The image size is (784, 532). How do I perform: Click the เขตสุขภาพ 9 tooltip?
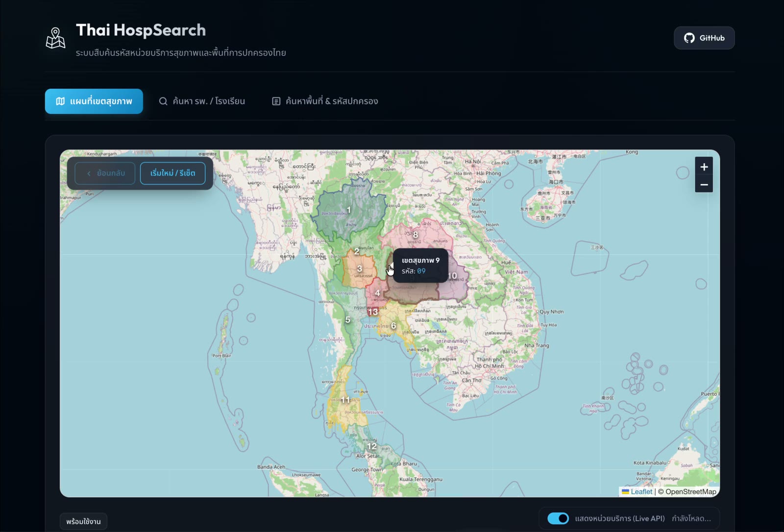pos(421,266)
